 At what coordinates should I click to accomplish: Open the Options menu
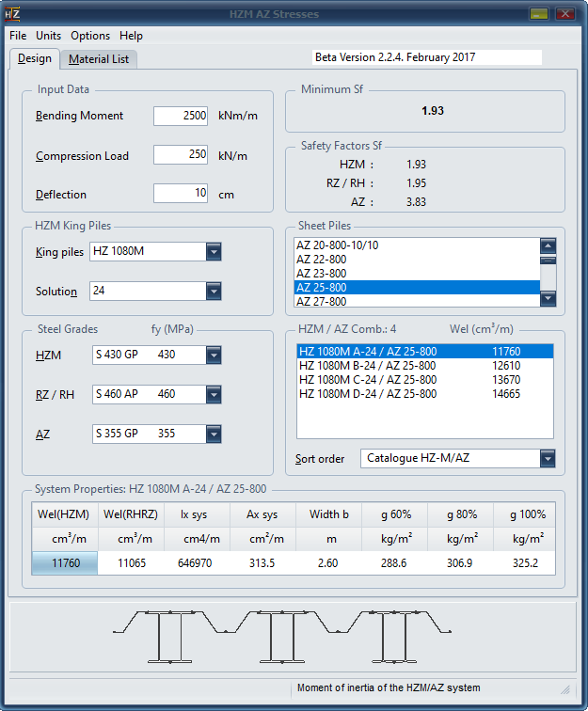[90, 36]
